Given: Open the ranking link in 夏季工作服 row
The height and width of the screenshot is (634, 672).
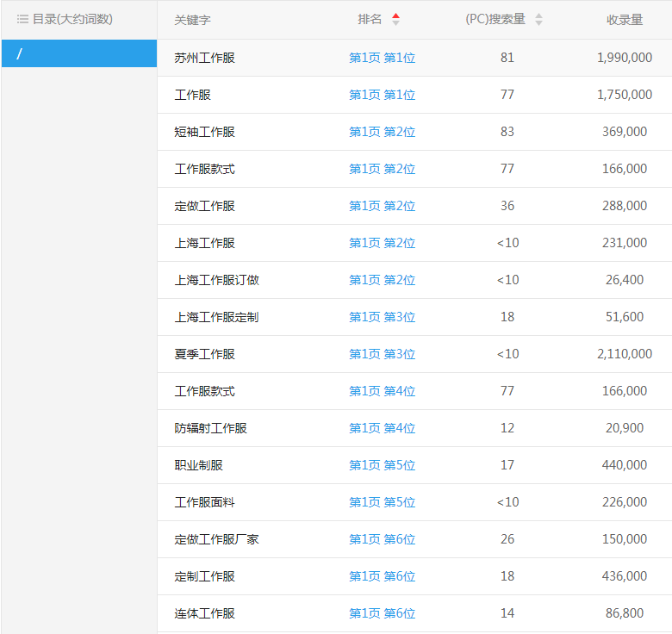Looking at the screenshot, I should [x=382, y=354].
